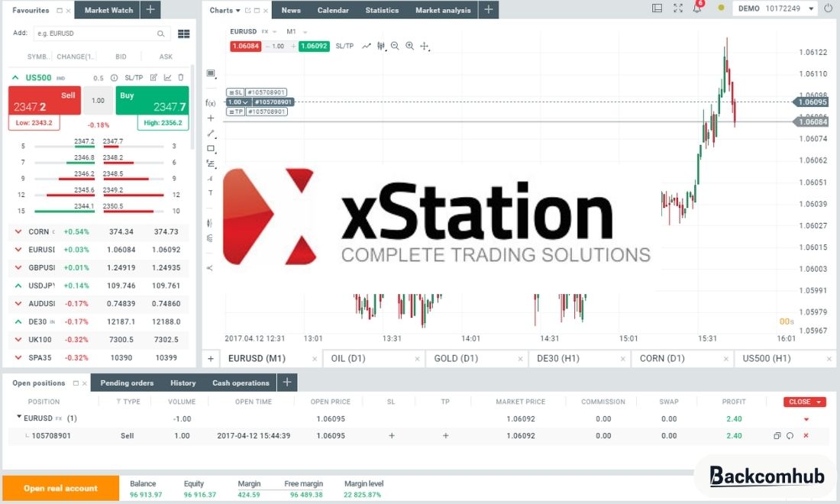Image resolution: width=840 pixels, height=504 pixels.
Task: Click the share icon at sidebar bottom
Action: pyautogui.click(x=210, y=268)
